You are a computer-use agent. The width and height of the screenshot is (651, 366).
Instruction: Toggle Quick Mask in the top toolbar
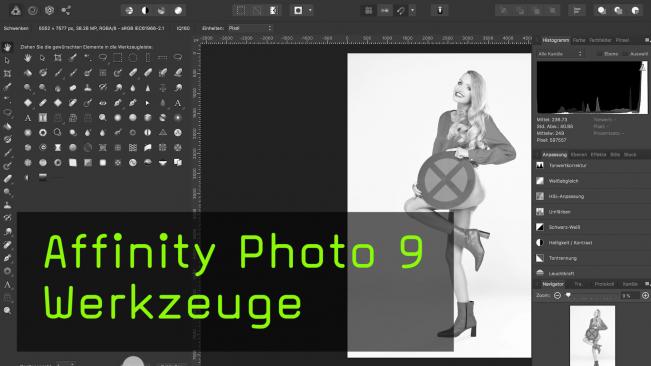click(298, 10)
